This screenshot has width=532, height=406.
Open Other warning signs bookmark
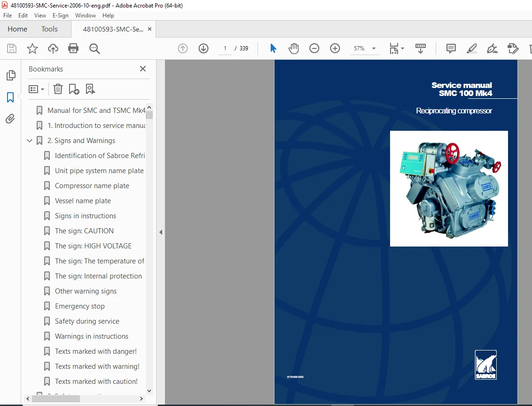(86, 291)
